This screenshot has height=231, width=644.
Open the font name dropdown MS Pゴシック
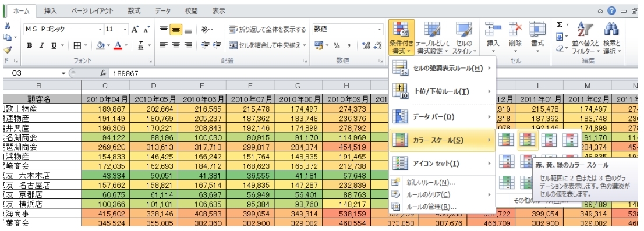pos(100,30)
